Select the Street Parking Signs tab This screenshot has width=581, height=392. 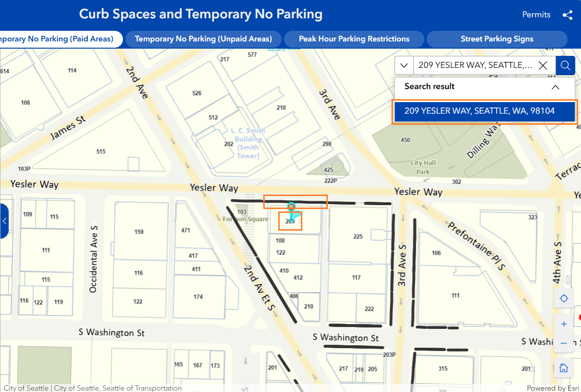pyautogui.click(x=497, y=39)
